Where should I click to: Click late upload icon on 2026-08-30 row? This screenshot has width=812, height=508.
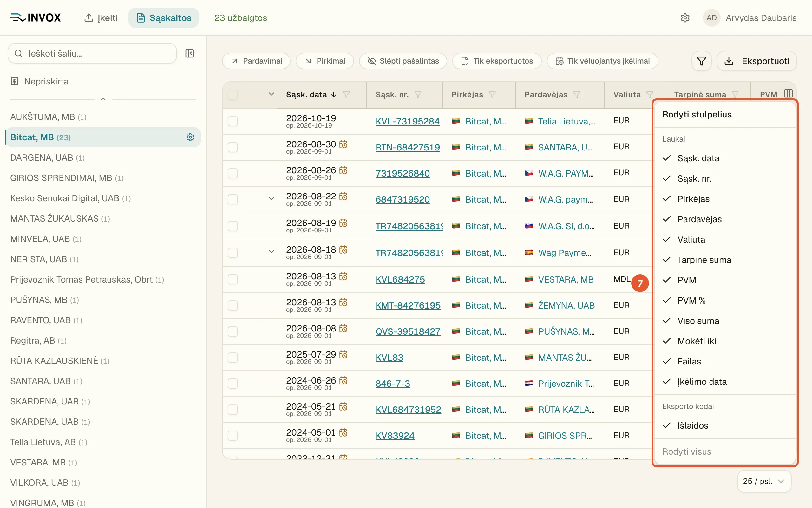[x=343, y=144]
